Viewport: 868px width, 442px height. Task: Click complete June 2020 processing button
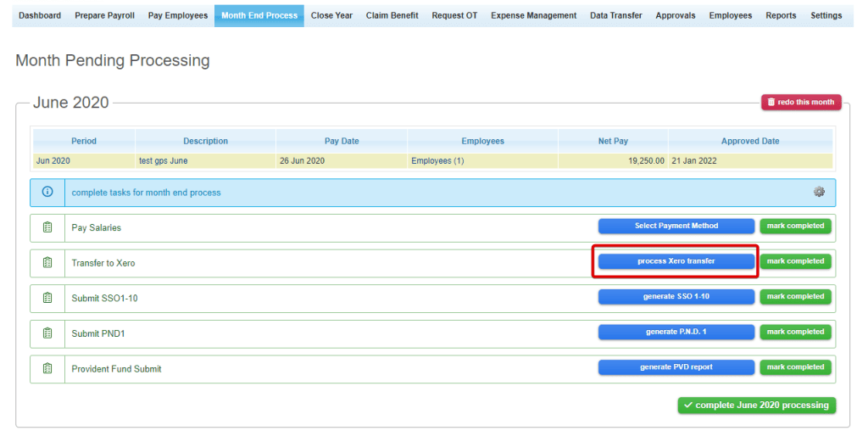757,406
